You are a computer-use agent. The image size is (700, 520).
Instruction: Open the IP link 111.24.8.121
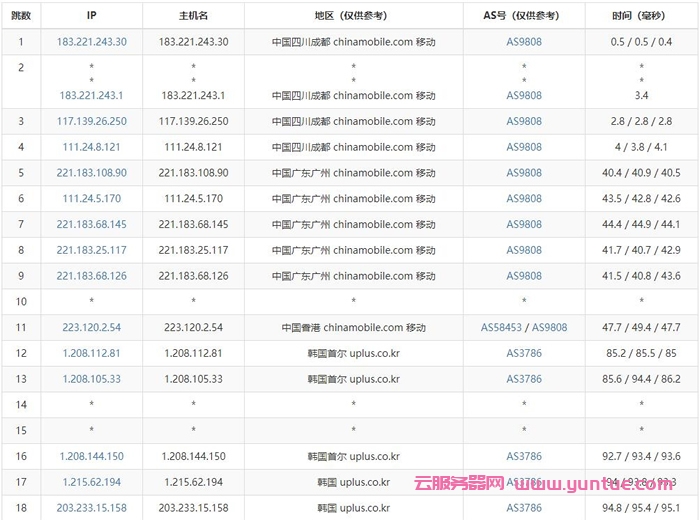coord(91,147)
